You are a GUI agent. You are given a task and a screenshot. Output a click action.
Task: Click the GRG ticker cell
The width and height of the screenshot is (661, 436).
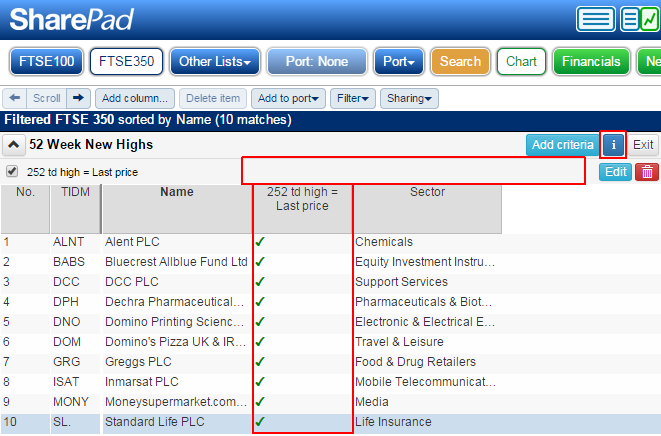click(x=67, y=362)
